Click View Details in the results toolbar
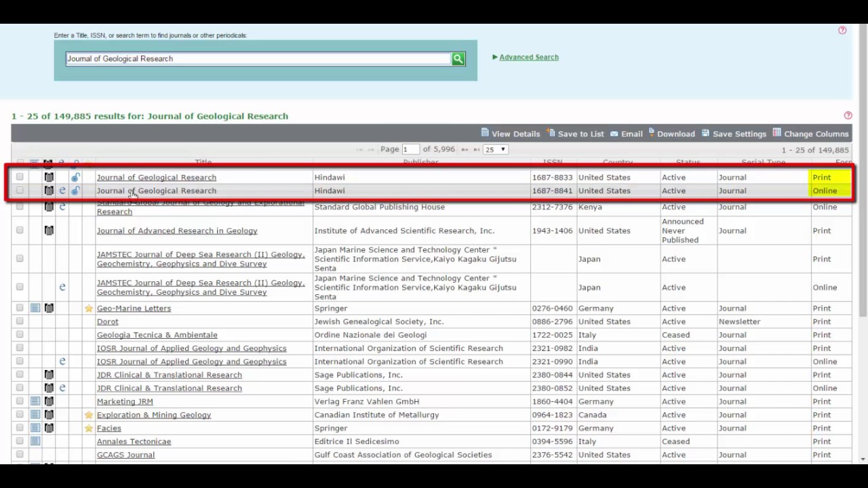Viewport: 868px width, 488px height. tap(511, 134)
